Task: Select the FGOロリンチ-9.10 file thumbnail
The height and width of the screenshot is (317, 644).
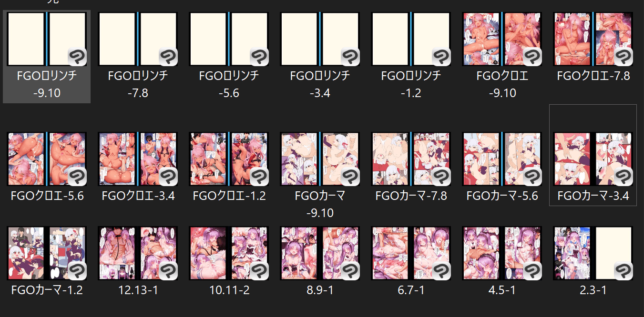Action: [47, 39]
